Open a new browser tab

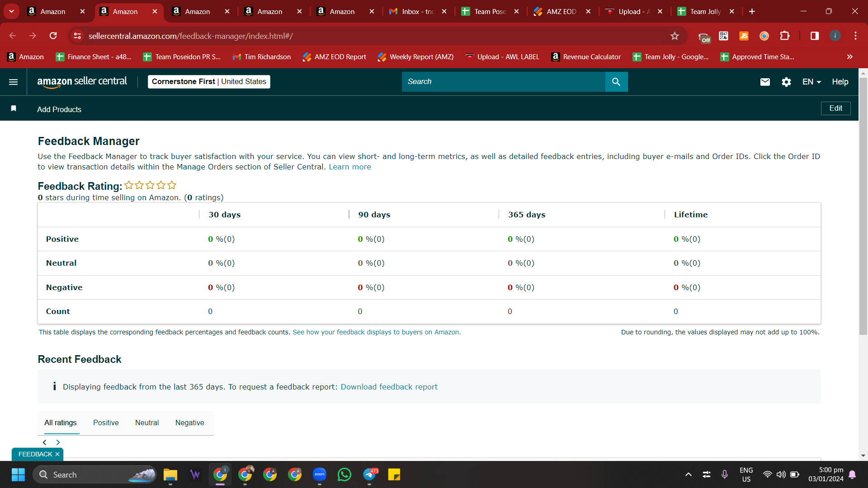point(752,11)
